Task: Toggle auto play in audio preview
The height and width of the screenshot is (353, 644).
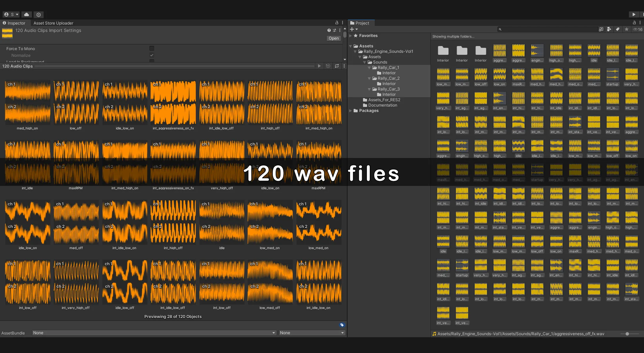Action: point(328,66)
